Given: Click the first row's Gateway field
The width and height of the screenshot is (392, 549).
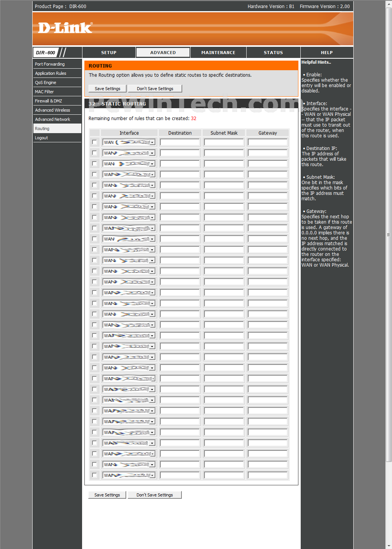Looking at the screenshot, I should point(268,142).
